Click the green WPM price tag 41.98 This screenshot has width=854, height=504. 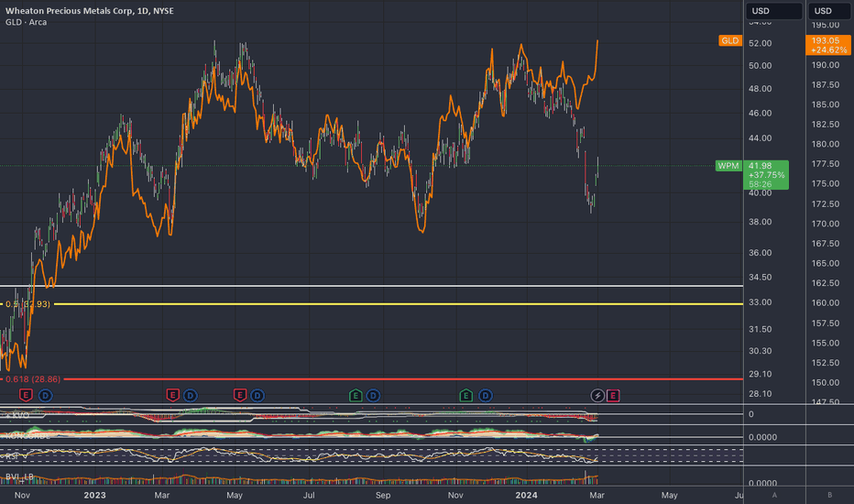point(766,175)
